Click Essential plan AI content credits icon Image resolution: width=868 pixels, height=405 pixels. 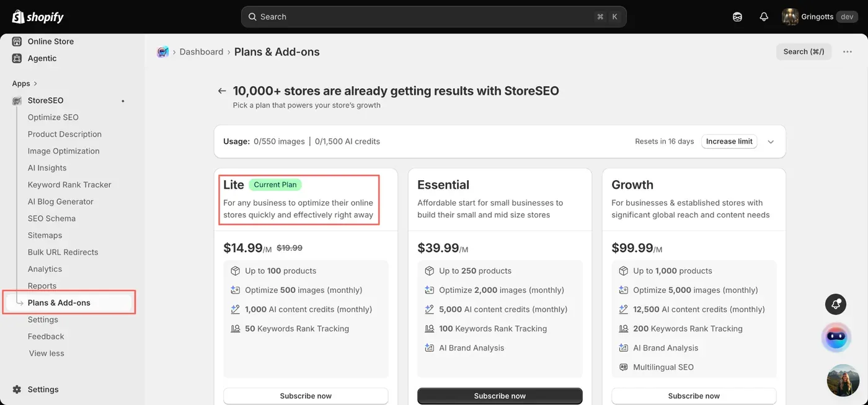(x=429, y=309)
